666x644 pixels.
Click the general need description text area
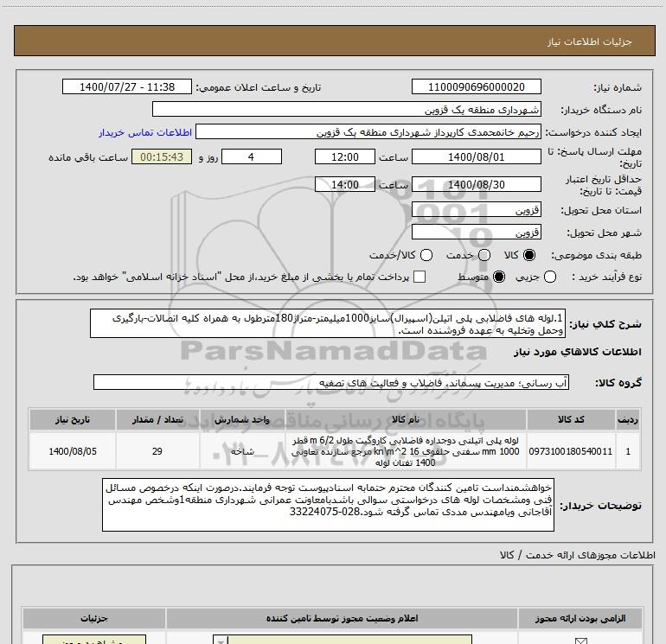coord(328,323)
